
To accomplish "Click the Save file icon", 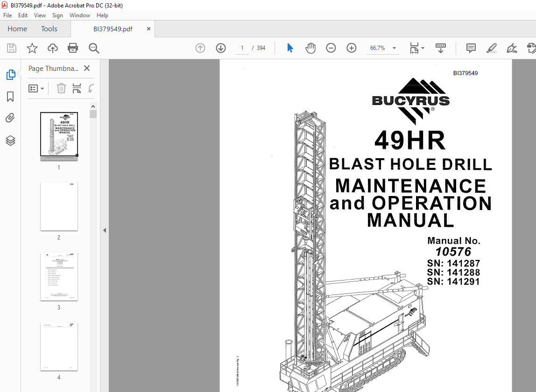I will coord(12,48).
